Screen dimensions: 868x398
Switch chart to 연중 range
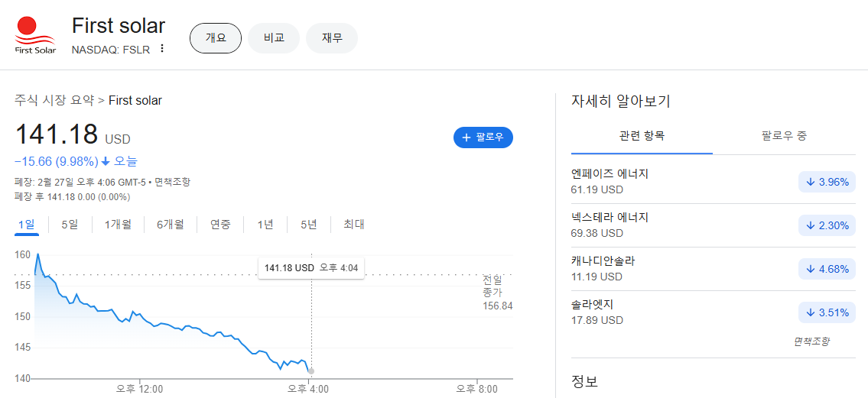[x=219, y=225]
